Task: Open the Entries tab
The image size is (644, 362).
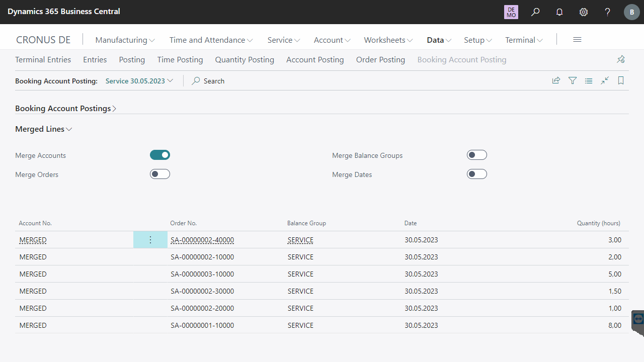Action: click(95, 59)
